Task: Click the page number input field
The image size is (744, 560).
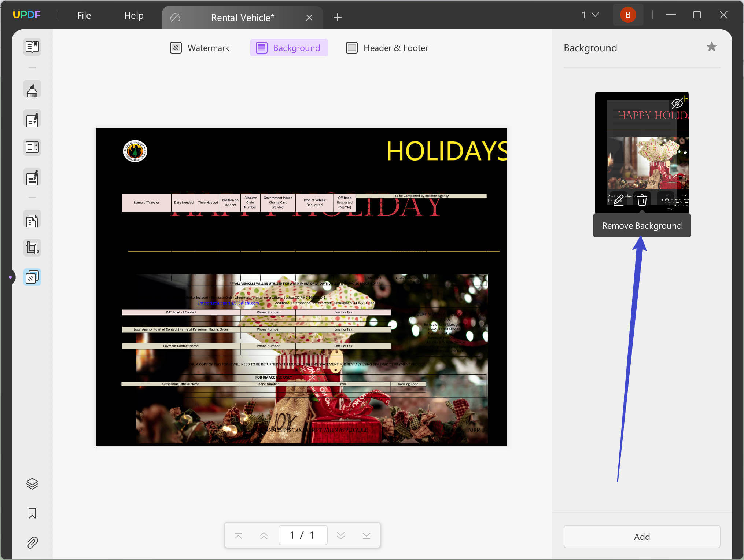Action: click(303, 535)
